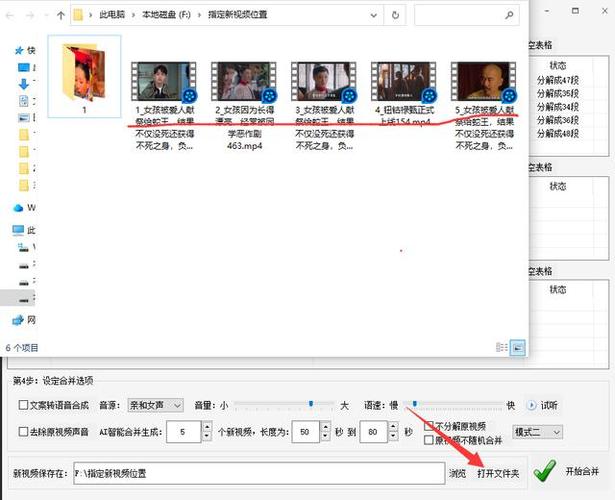The width and height of the screenshot is (615, 500).
Task: Click 开始合并 to start merging
Action: point(582,471)
